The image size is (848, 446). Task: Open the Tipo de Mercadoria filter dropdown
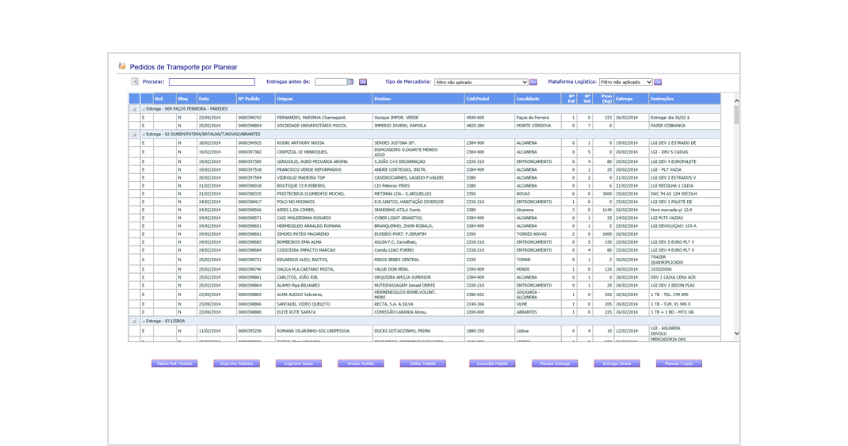pyautogui.click(x=480, y=82)
